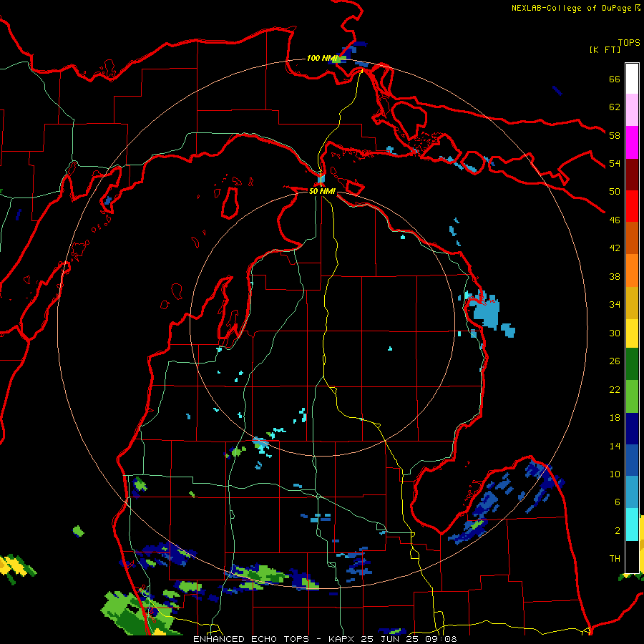
Task: Click the 25 JUN 25 date in caption
Action: pyautogui.click(x=392, y=639)
